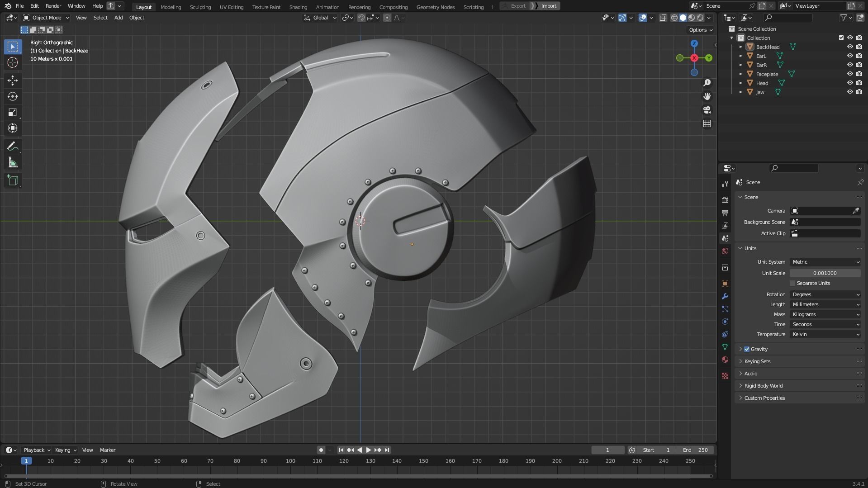Open the Physics properties tab icon
The height and width of the screenshot is (488, 868).
[x=725, y=322]
